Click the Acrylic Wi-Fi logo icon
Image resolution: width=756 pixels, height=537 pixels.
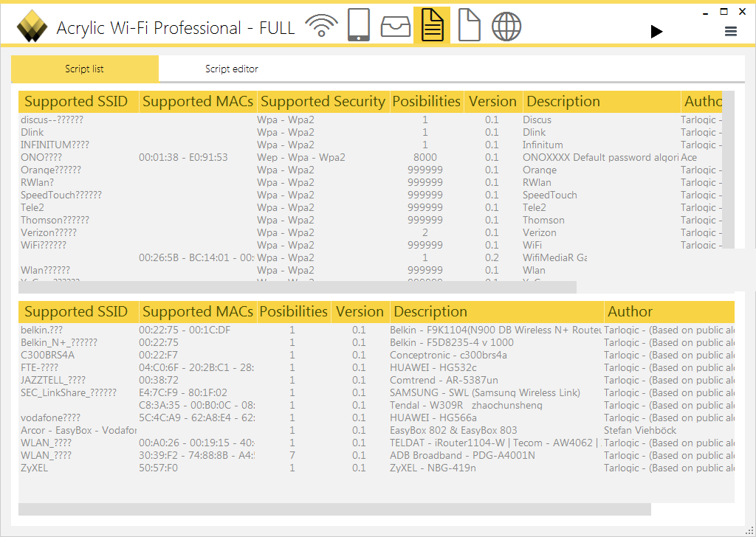coord(31,25)
